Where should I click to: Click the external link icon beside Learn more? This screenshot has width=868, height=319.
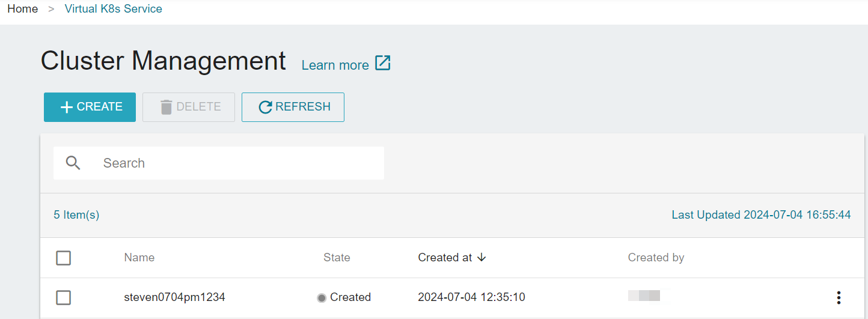click(383, 63)
